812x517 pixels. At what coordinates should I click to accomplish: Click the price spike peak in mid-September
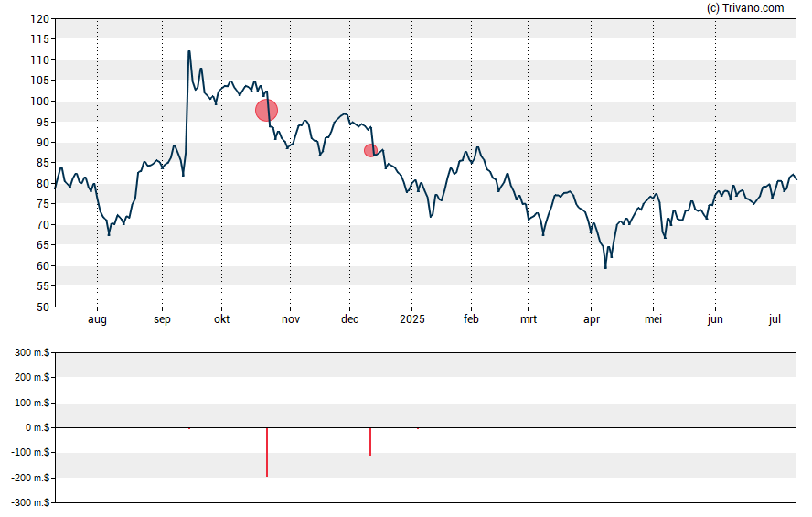[x=189, y=51]
